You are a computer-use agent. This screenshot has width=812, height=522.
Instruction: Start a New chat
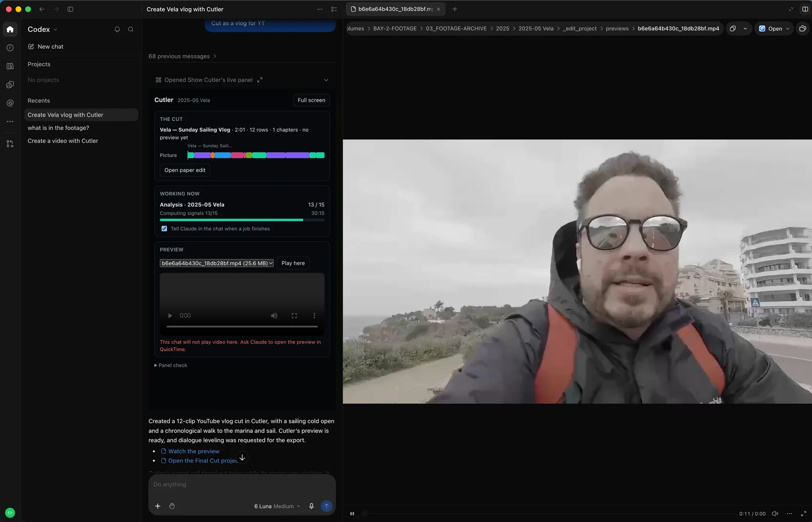(46, 46)
